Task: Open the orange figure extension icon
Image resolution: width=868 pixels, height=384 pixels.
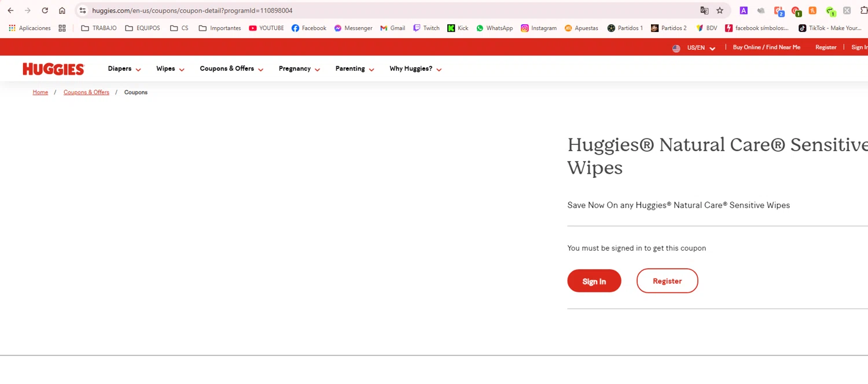Action: tap(812, 10)
